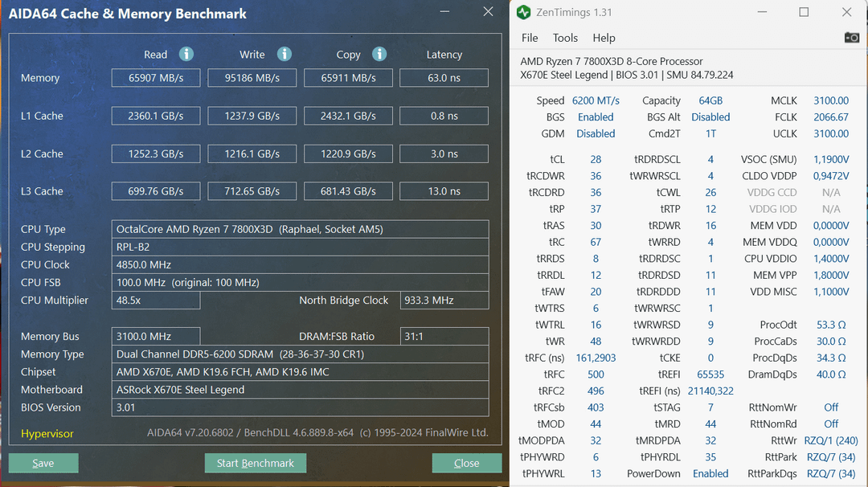Click the L2 Cache read value 1252.3 GB/s
The image size is (868, 487).
pos(156,153)
